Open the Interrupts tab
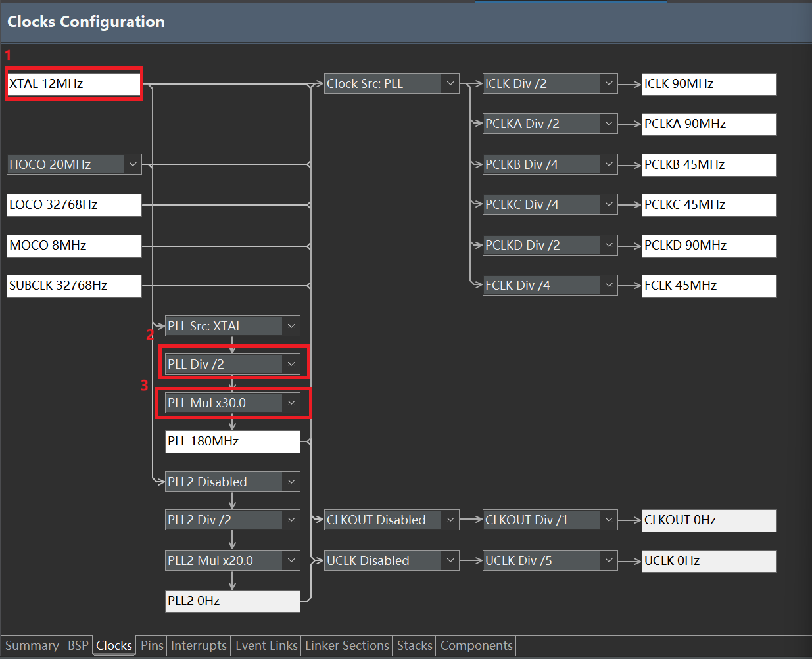812x659 pixels. (199, 645)
